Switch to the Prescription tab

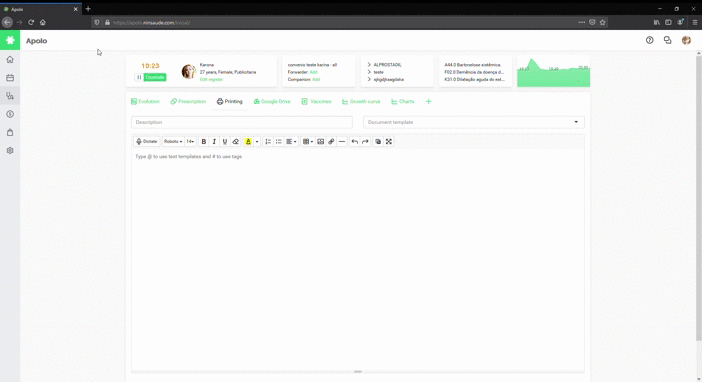click(188, 102)
